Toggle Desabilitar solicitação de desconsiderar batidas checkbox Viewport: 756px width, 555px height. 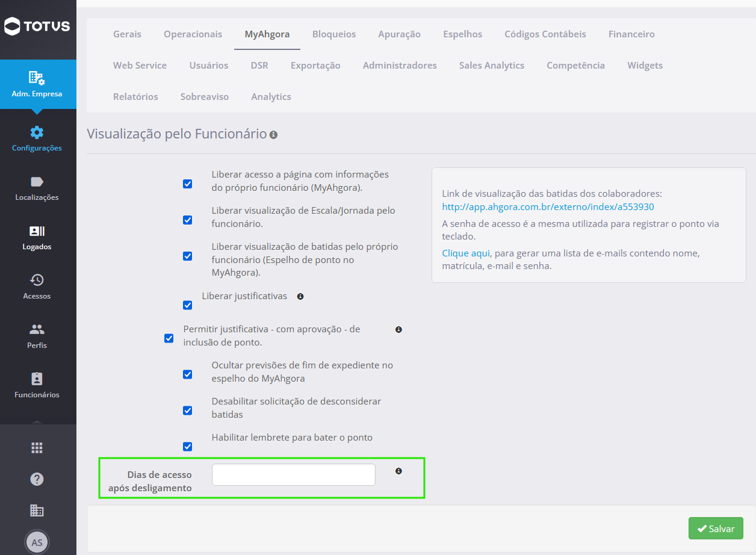click(x=187, y=411)
